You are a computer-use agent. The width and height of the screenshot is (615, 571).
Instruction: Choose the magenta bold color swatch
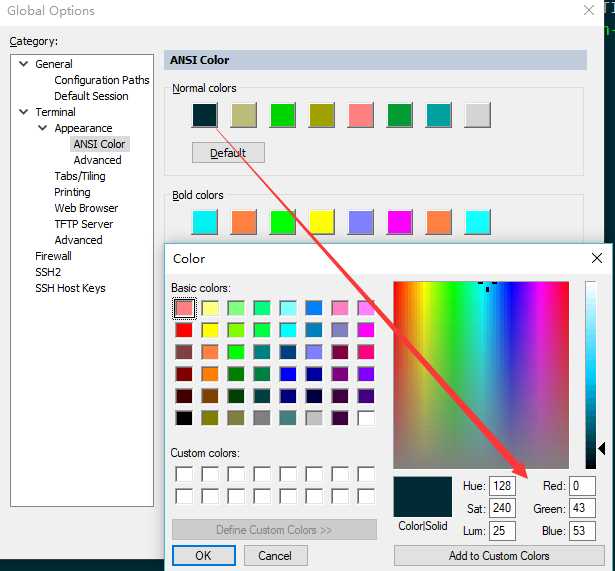point(400,222)
